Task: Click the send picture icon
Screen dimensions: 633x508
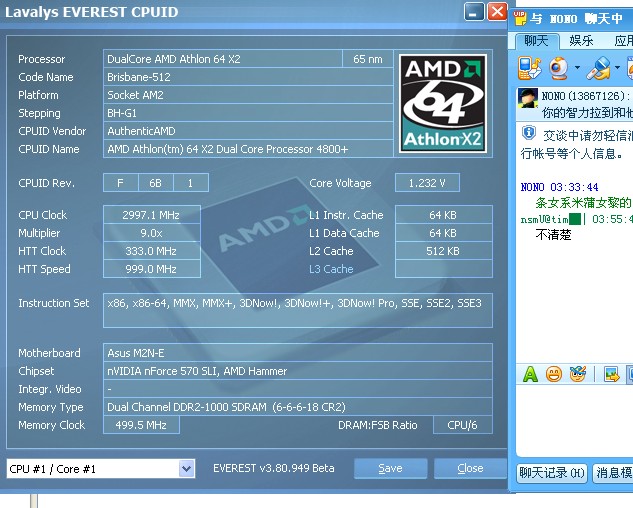Action: 612,374
